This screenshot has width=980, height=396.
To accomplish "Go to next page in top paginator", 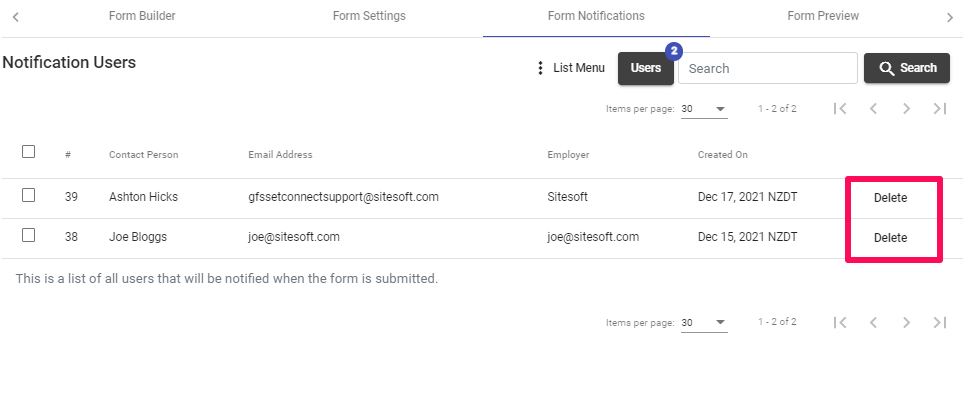I will (906, 109).
